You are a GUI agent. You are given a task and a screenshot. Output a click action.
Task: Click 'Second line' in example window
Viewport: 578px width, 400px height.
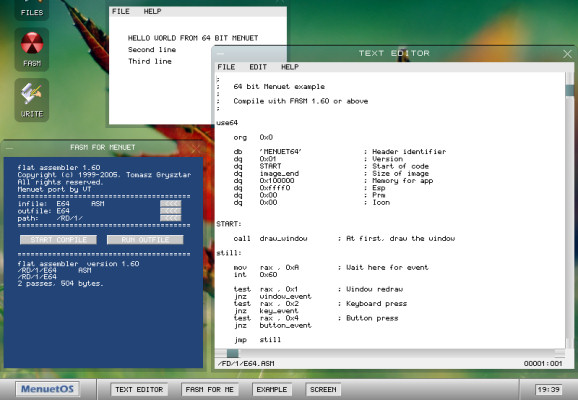pos(152,49)
